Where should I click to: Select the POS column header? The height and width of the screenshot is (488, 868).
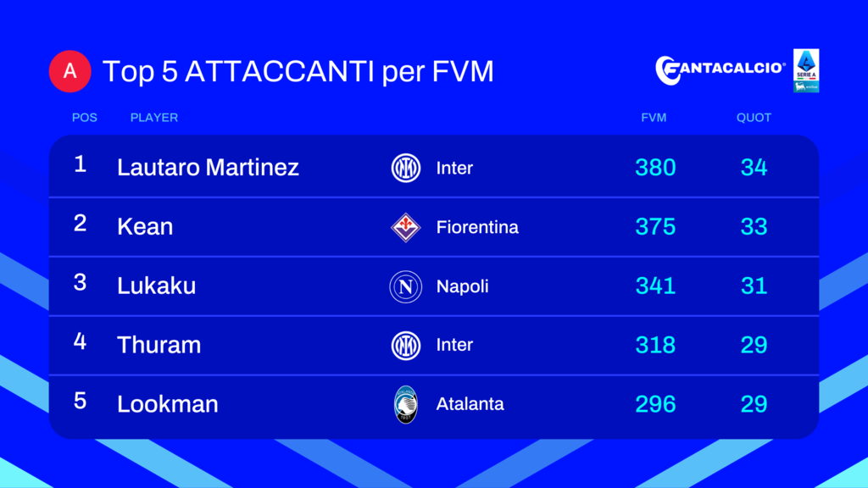(x=85, y=118)
